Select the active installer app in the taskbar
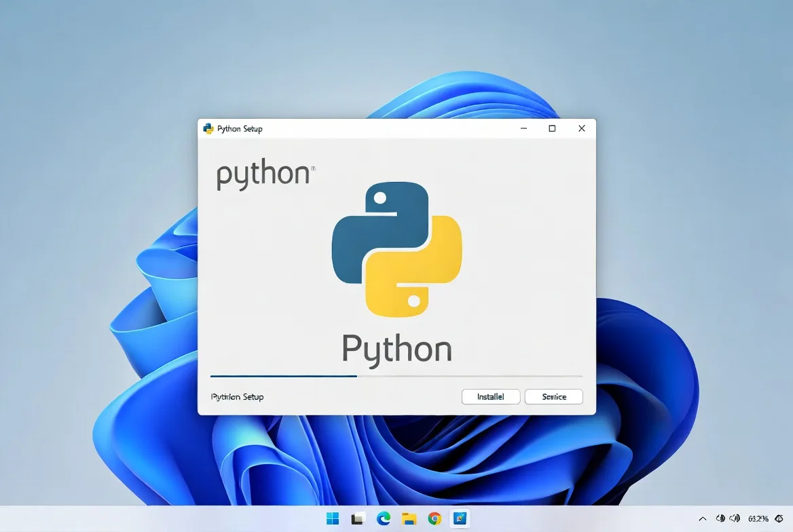This screenshot has width=793, height=532. pos(460,518)
